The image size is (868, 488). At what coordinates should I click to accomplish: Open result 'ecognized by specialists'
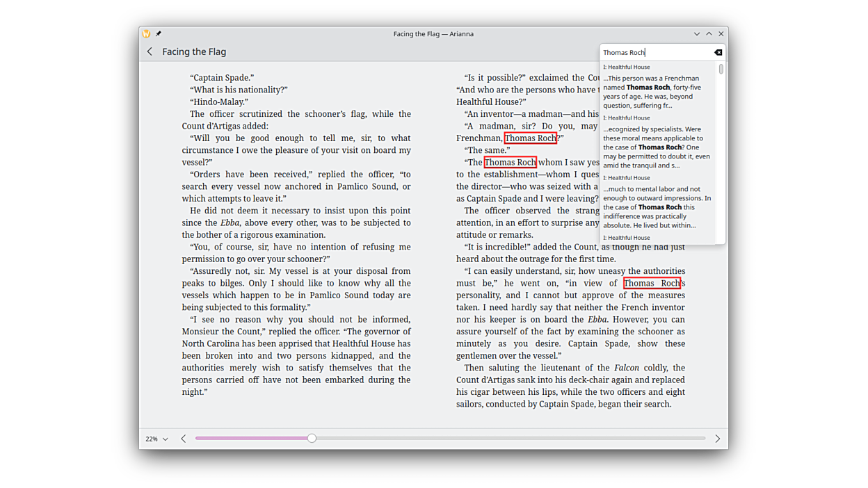click(656, 147)
